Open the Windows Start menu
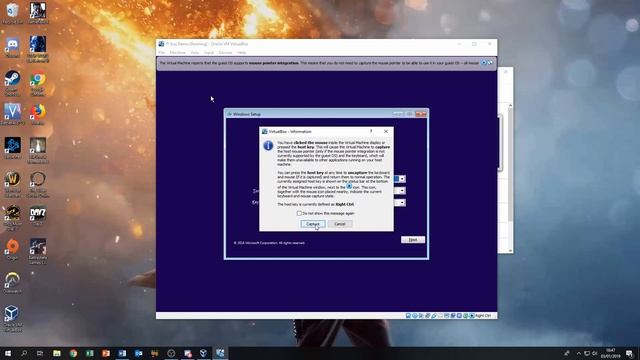 [8, 353]
